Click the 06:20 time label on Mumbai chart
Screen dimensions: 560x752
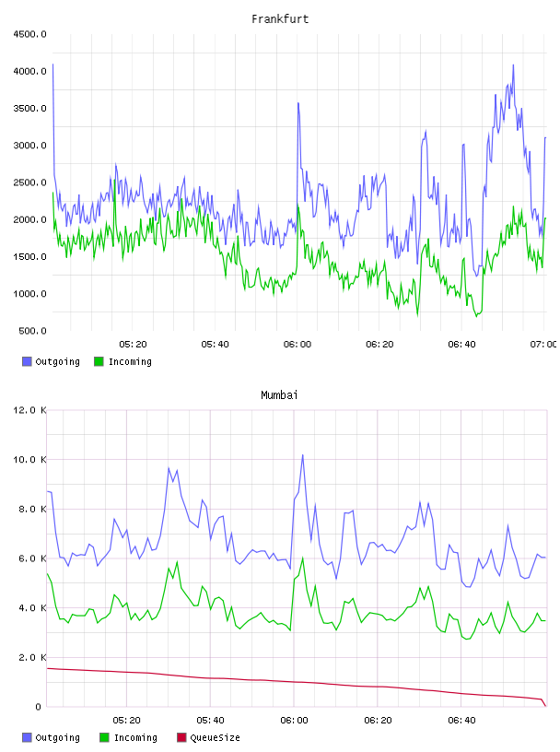[x=378, y=721]
